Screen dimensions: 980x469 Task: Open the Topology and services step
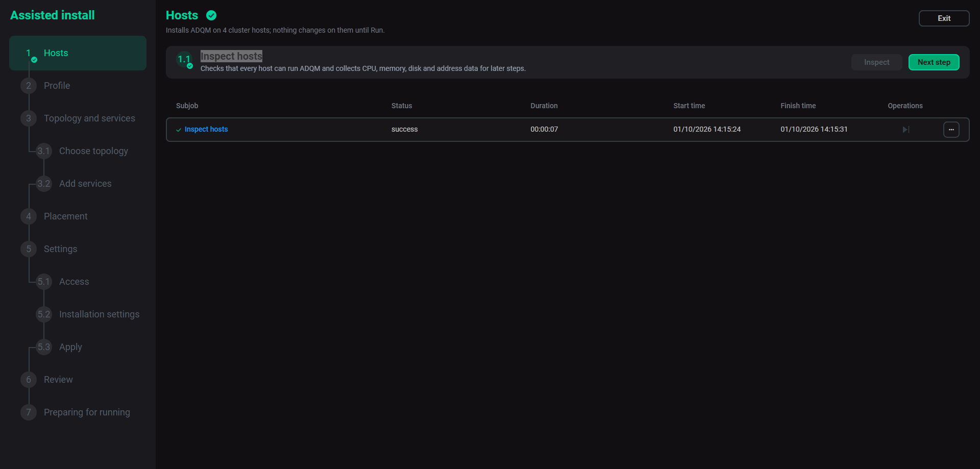coord(89,118)
